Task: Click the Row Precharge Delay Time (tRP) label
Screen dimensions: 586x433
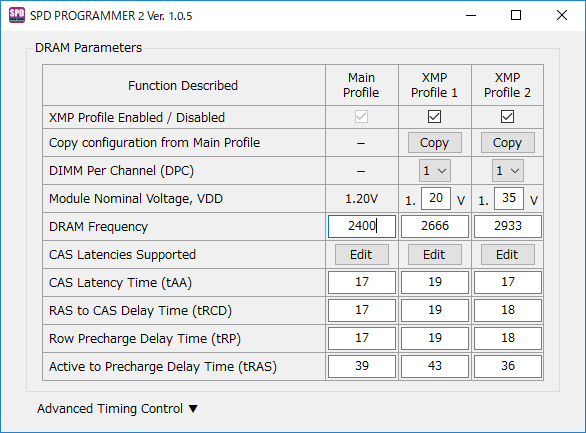Action: point(145,339)
